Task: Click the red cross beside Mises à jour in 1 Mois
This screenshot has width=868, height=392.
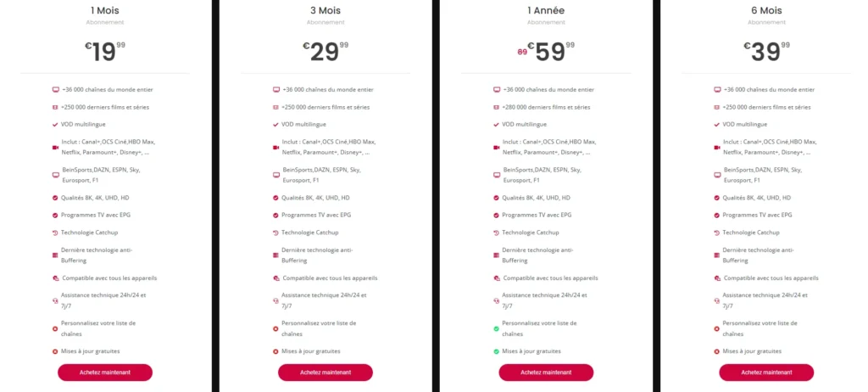Action: [x=55, y=351]
